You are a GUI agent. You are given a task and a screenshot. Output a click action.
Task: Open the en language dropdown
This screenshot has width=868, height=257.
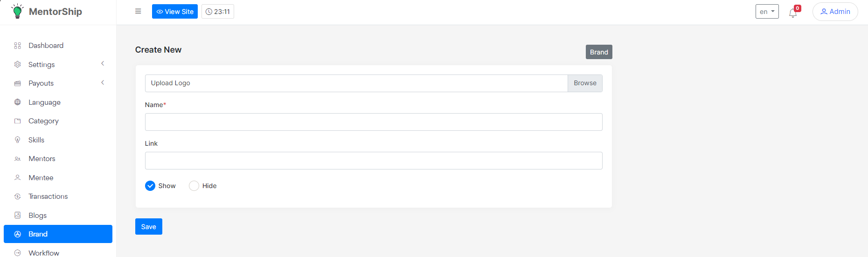[x=767, y=12]
